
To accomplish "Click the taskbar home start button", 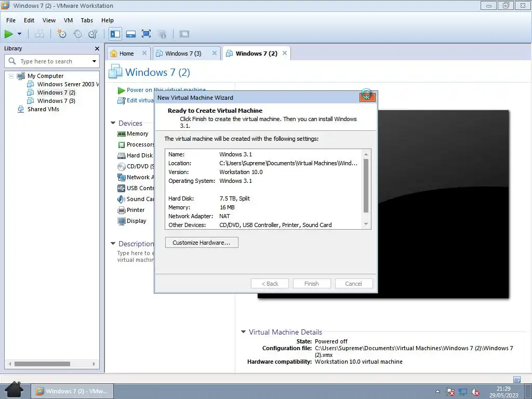I will (x=15, y=390).
